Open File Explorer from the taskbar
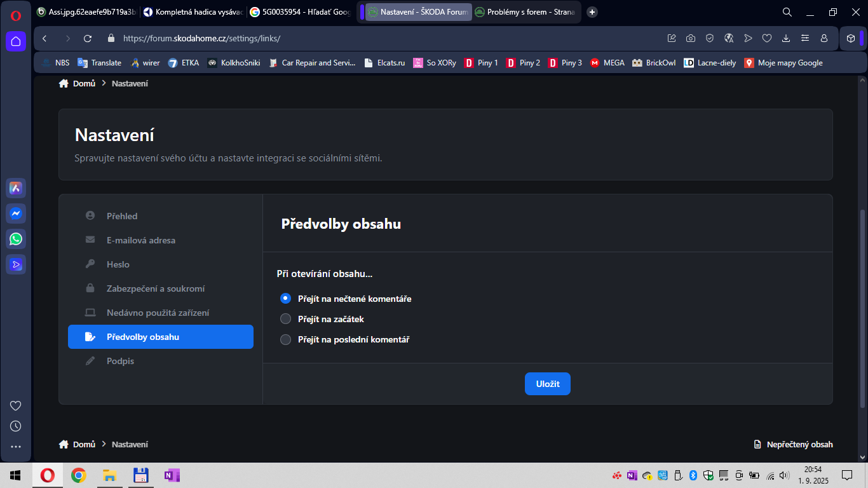Image resolution: width=868 pixels, height=488 pixels. click(109, 475)
